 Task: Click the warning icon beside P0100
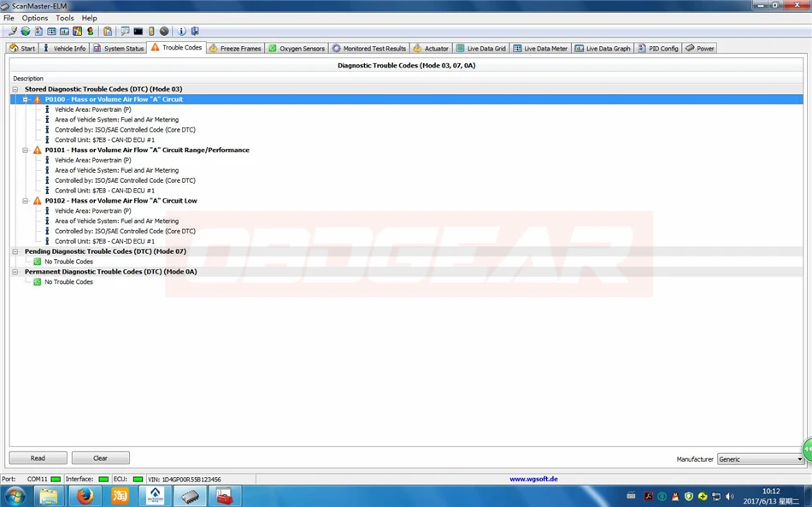point(38,99)
